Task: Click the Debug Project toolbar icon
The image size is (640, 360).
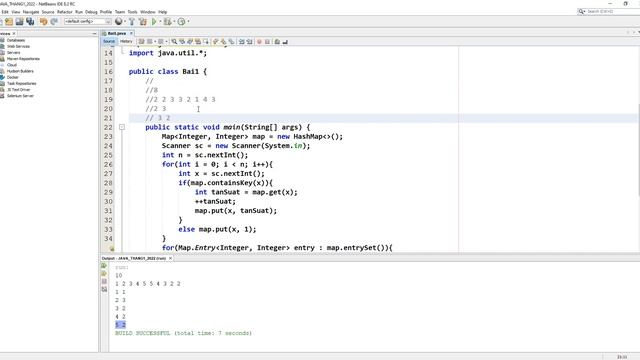Action: pyautogui.click(x=167, y=22)
